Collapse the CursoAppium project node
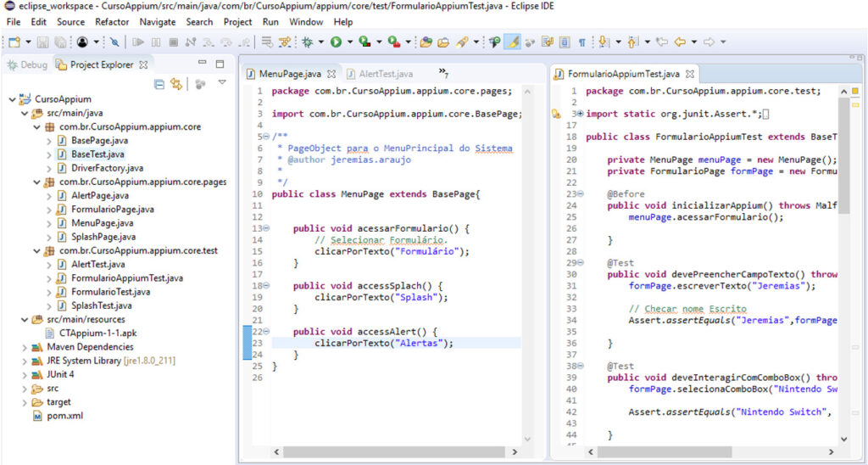The width and height of the screenshot is (868, 465). (x=12, y=100)
